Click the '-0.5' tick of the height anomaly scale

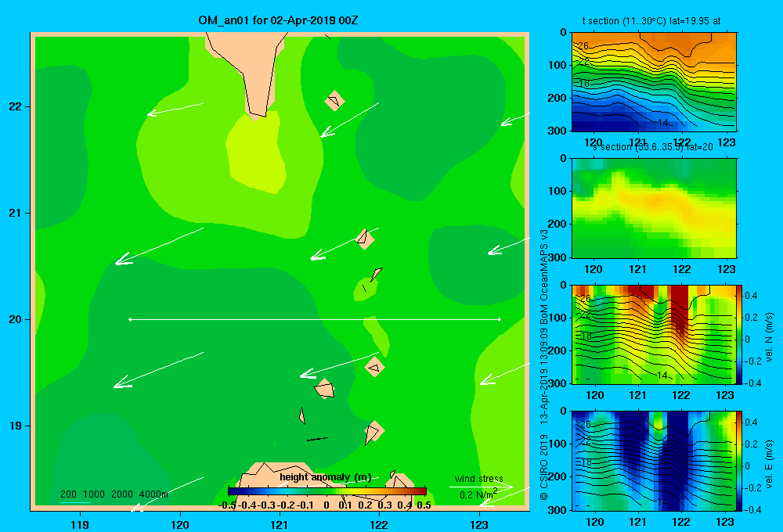click(227, 505)
